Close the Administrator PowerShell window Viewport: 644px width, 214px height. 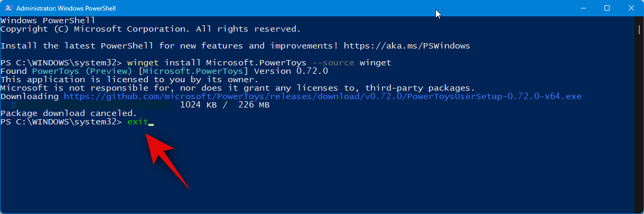[631, 8]
